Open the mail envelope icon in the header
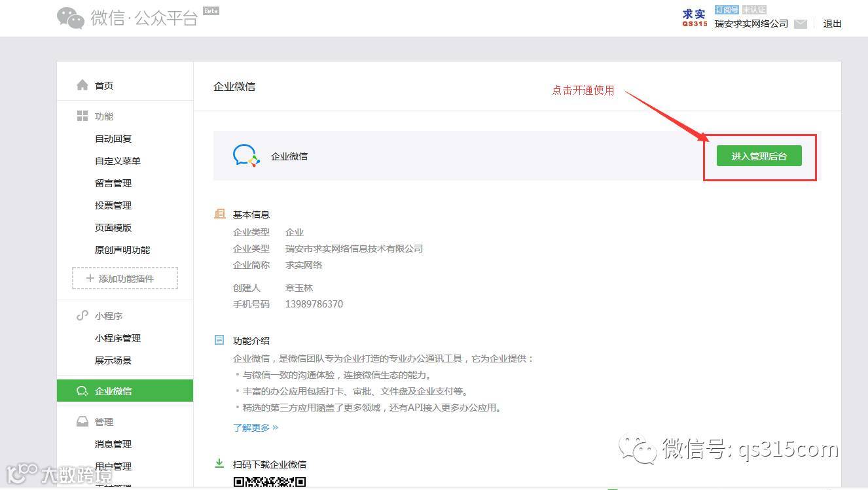 tap(800, 24)
